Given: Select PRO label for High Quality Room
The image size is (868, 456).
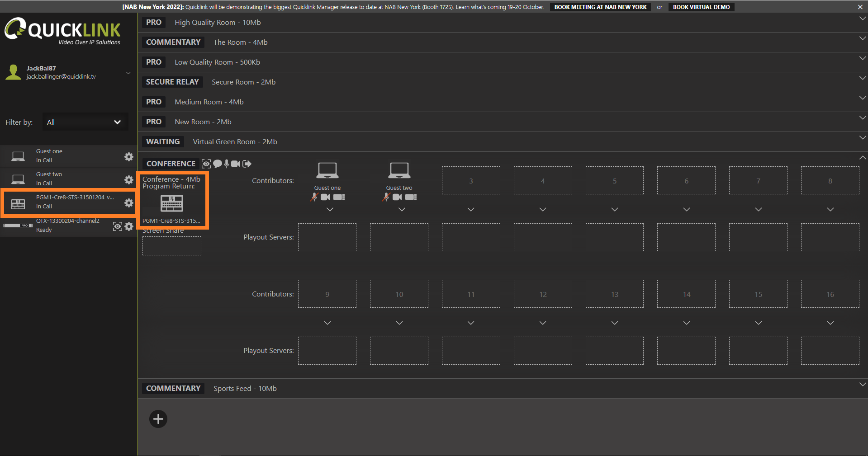Looking at the screenshot, I should coord(154,22).
